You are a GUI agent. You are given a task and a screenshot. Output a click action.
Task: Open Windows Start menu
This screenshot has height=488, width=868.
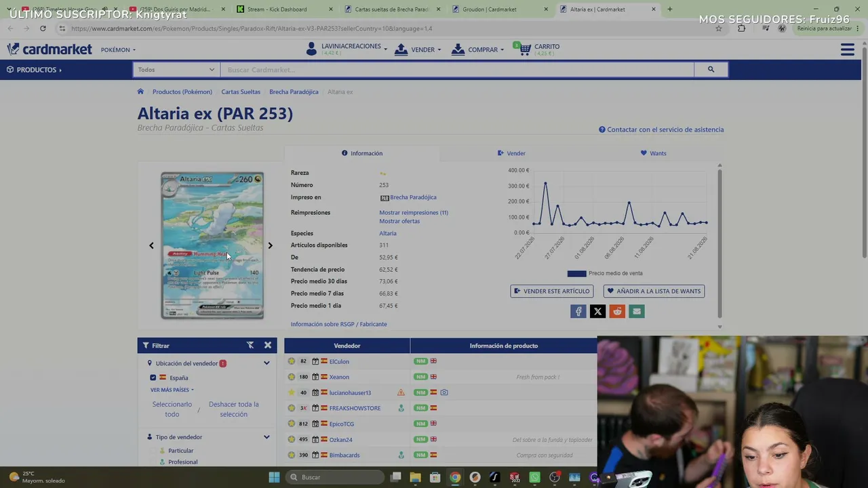click(x=274, y=477)
